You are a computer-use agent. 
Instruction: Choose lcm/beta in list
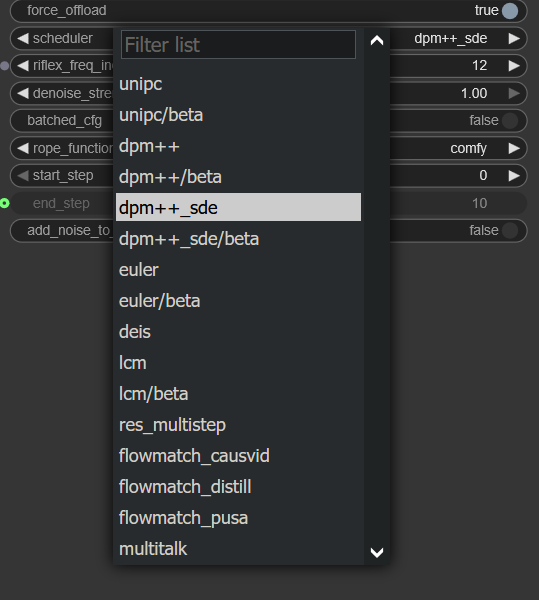238,393
